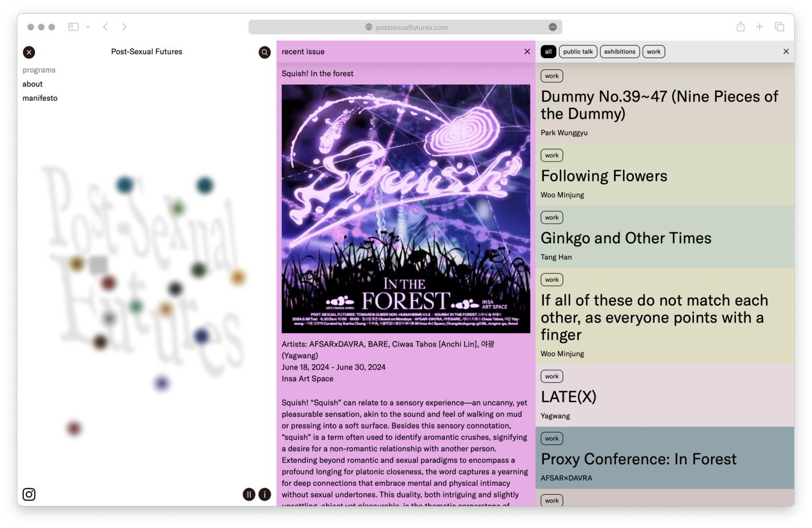Viewport: 812px width, 528px height.
Task: Click the site globe icon in address bar
Action: [369, 27]
